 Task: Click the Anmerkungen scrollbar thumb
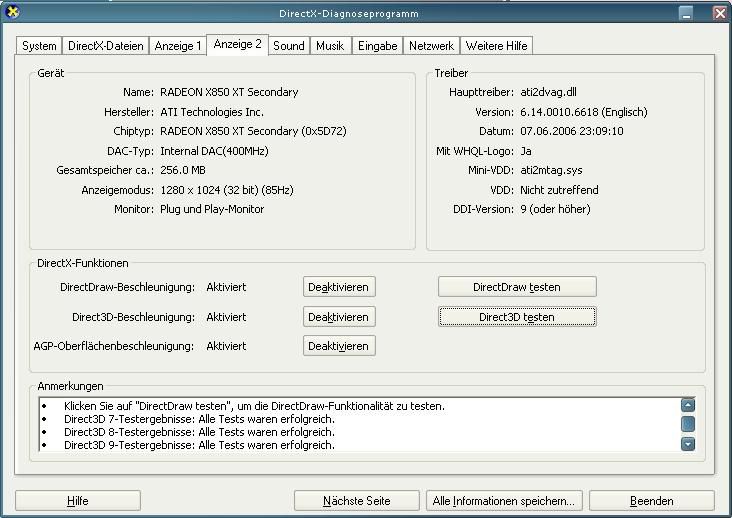pyautogui.click(x=688, y=424)
